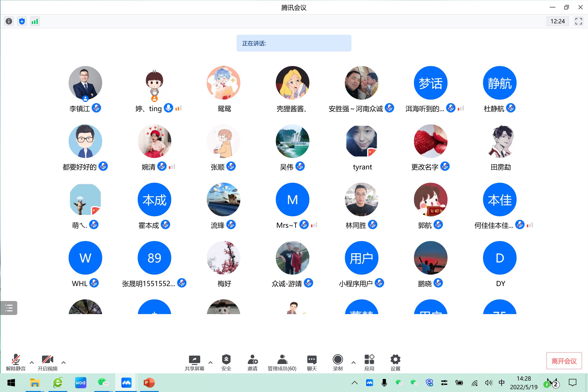Screen dimensions: 588x392
Task: Select the 89 blue avatar
Action: pos(154,258)
